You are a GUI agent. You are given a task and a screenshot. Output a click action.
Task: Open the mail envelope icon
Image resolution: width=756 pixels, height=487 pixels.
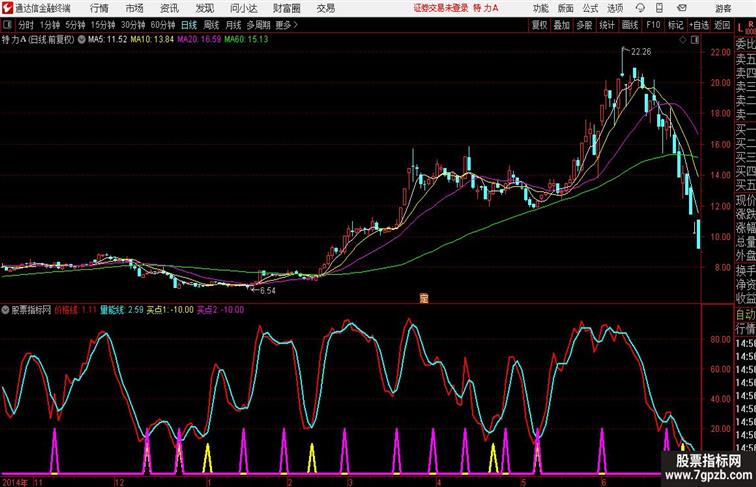pyautogui.click(x=681, y=8)
